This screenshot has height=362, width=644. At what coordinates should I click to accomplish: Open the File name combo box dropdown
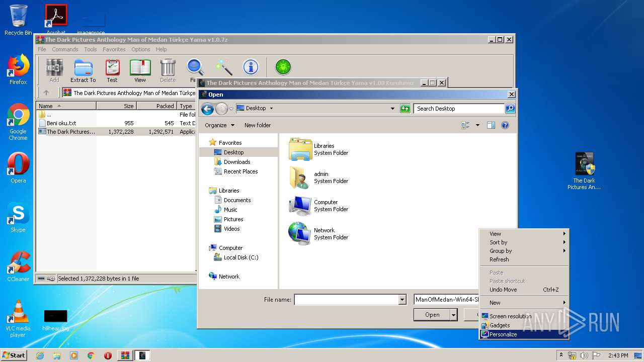click(402, 300)
